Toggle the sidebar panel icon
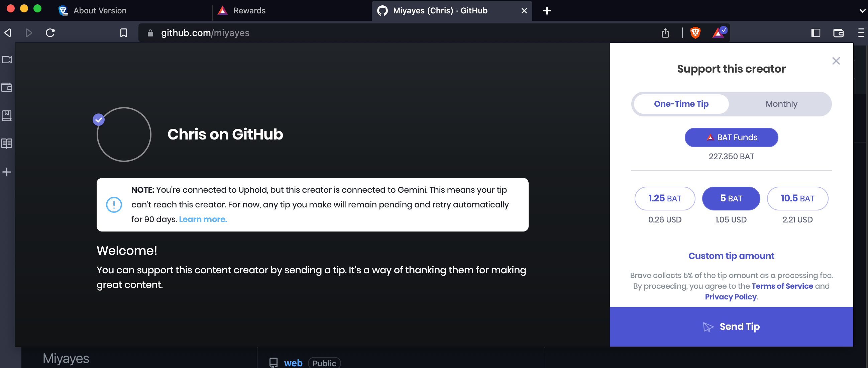 coord(816,33)
